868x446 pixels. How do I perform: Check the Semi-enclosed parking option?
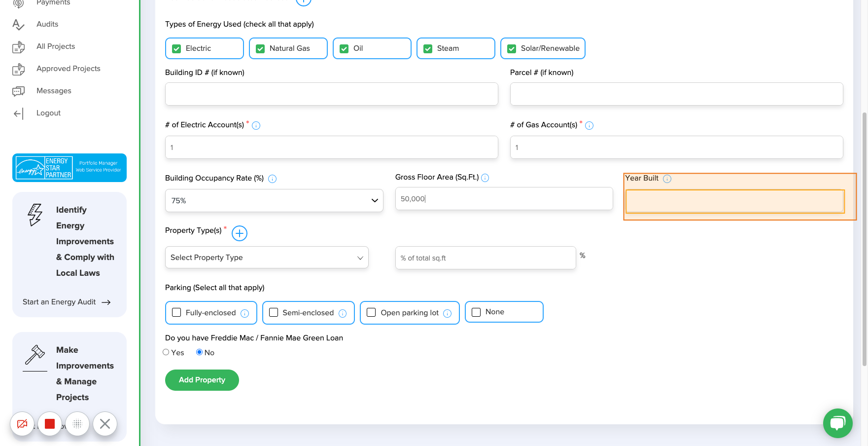(x=274, y=312)
